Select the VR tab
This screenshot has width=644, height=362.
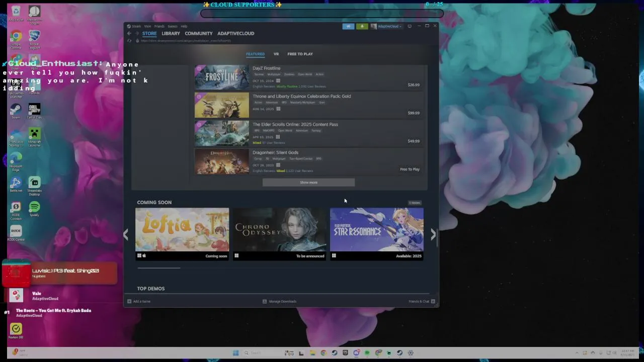pos(276,54)
